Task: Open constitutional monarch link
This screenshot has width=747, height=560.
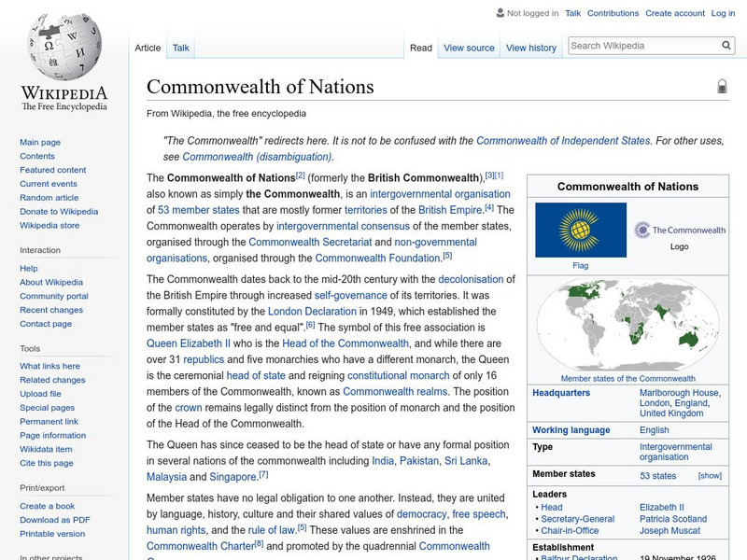Action: click(399, 375)
